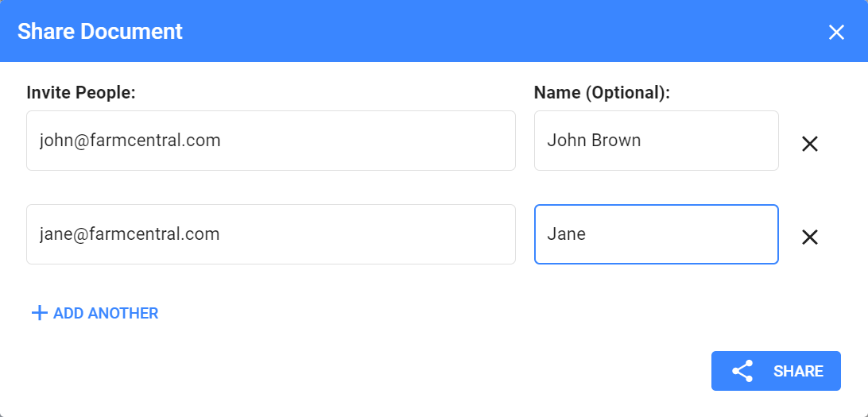Place cursor after 'John Brown' text
The image size is (868, 417).
pyautogui.click(x=642, y=141)
